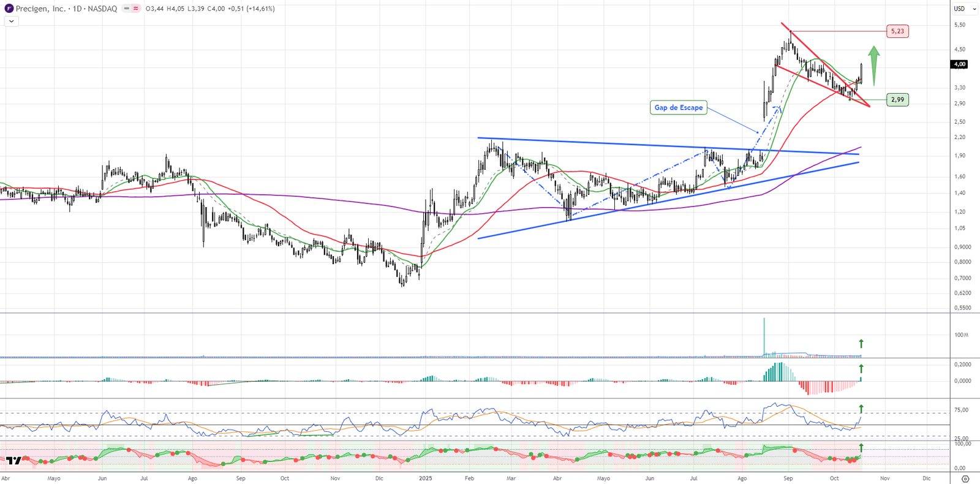This screenshot has height=484, width=980.
Task: Open the USD currency dropdown
Action: [965, 9]
